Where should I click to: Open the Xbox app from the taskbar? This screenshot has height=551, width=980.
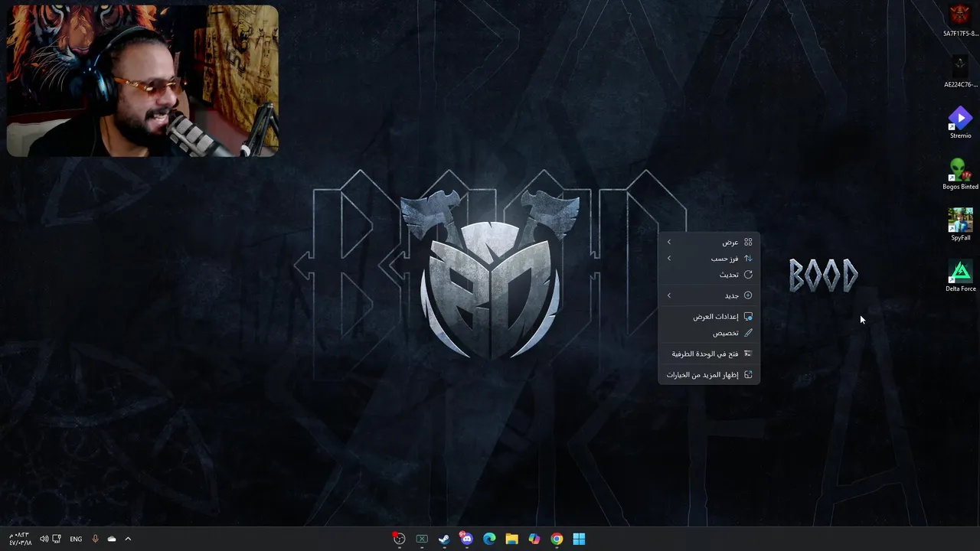point(422,539)
